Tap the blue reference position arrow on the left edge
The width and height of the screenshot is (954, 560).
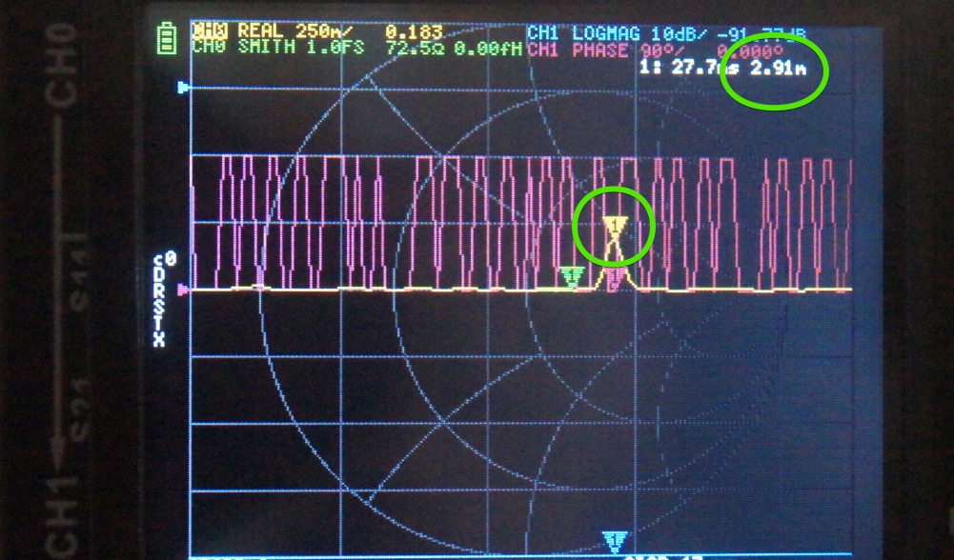(x=184, y=89)
